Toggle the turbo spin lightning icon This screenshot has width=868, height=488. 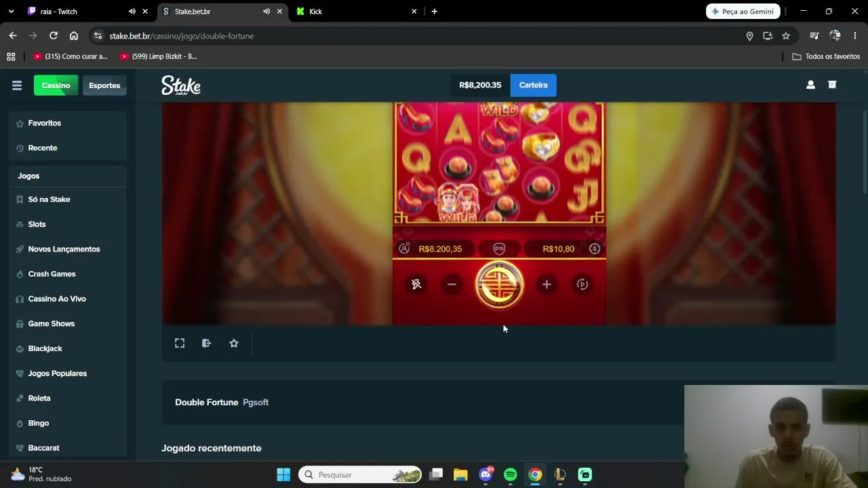point(416,285)
